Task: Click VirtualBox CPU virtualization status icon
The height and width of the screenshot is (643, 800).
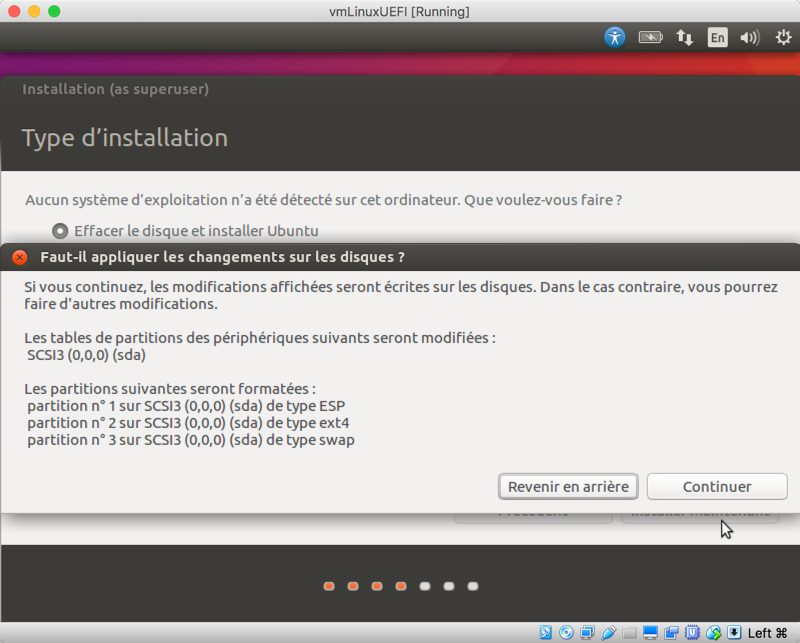Action: pyautogui.click(x=692, y=633)
